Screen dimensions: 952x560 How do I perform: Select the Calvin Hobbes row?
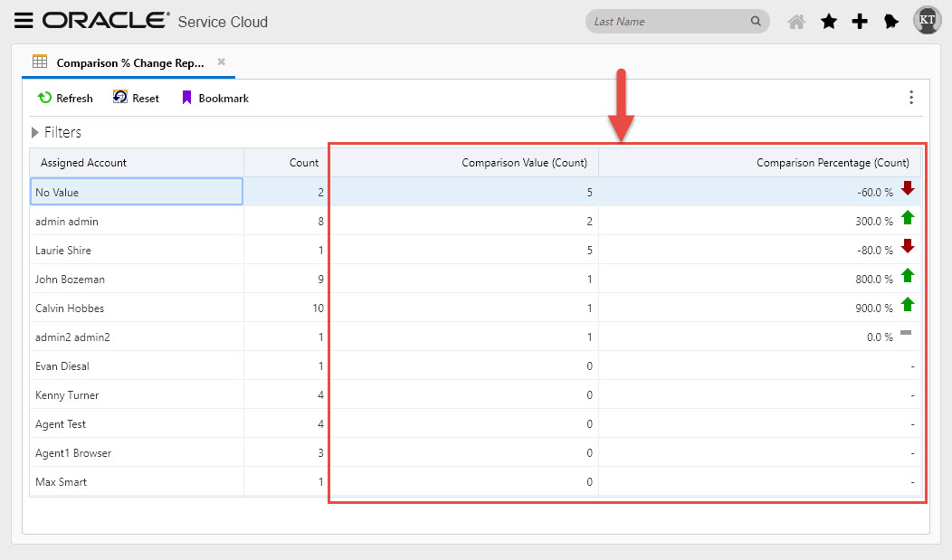pyautogui.click(x=136, y=308)
